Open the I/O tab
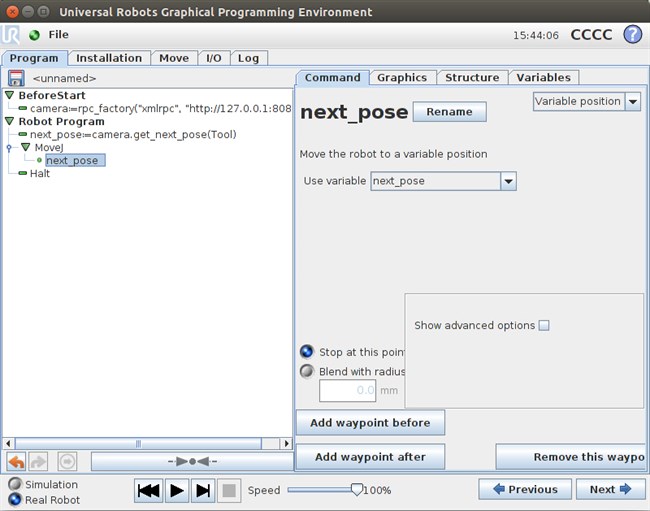Viewport: 650px width, 511px height. click(213, 58)
